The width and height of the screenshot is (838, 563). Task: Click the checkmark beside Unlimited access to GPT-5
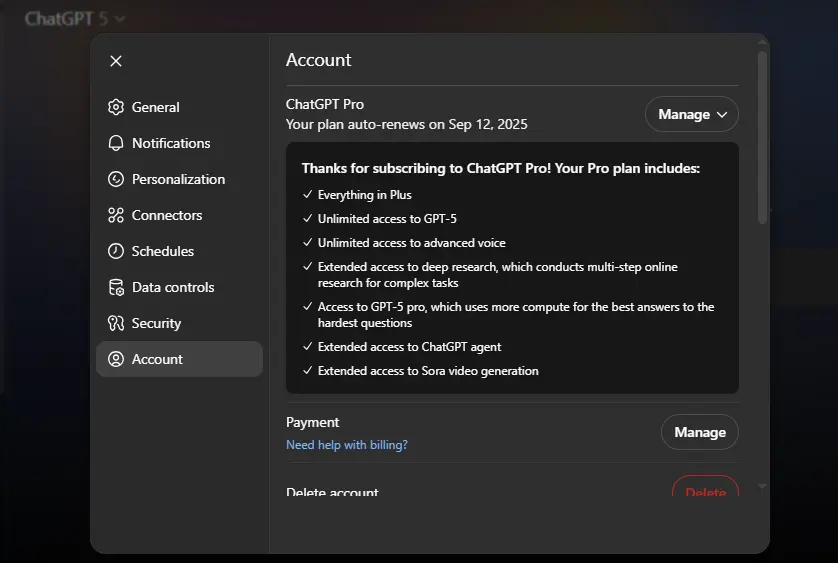point(307,219)
